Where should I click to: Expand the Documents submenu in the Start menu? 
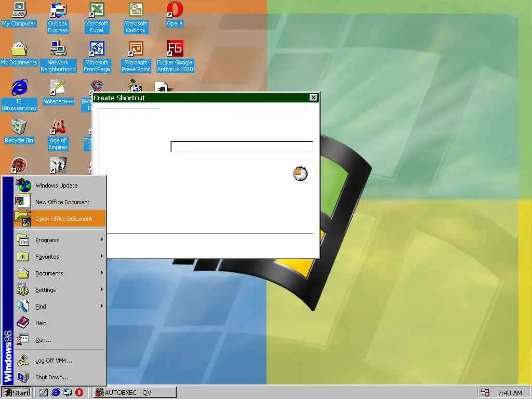pos(60,273)
